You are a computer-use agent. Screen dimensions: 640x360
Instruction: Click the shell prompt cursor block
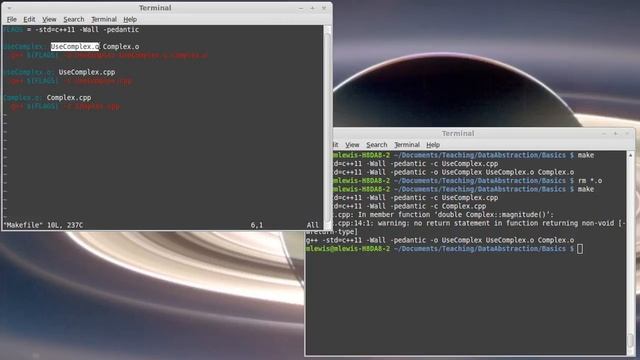[580, 249]
